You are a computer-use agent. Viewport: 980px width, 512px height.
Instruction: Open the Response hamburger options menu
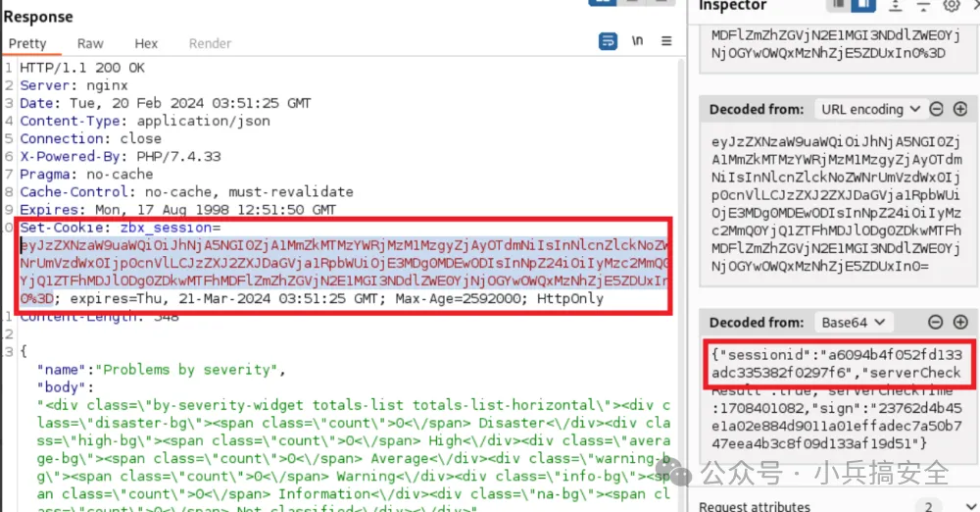tap(666, 42)
